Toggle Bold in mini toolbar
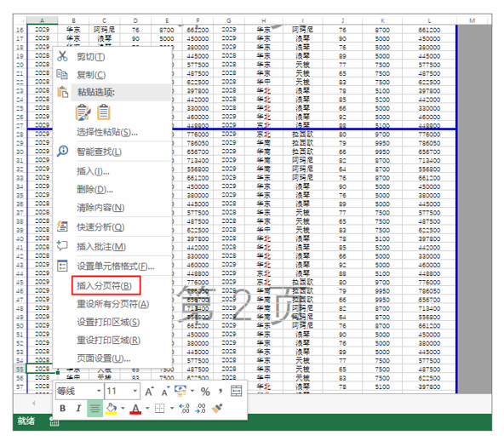Image resolution: width=504 pixels, height=447 pixels. 63,409
